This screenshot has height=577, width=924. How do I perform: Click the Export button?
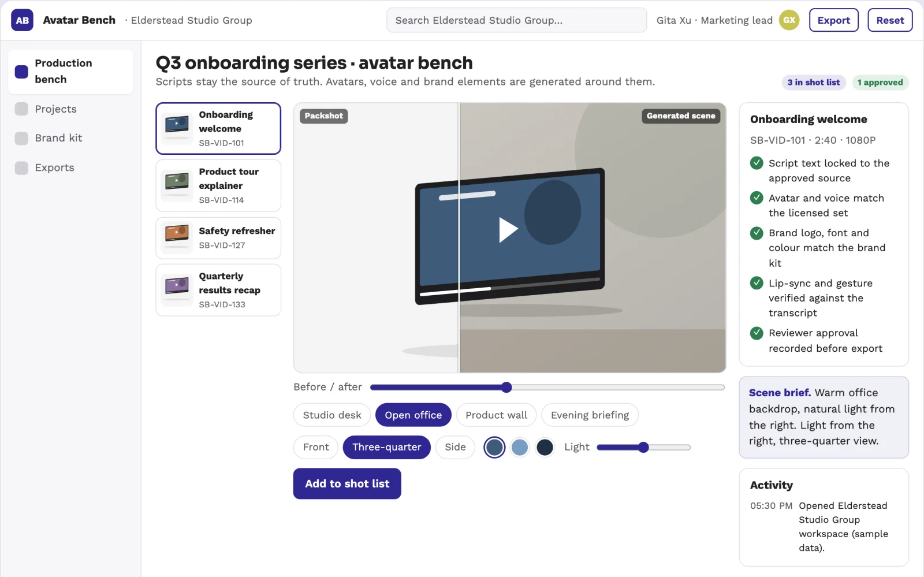click(x=834, y=20)
